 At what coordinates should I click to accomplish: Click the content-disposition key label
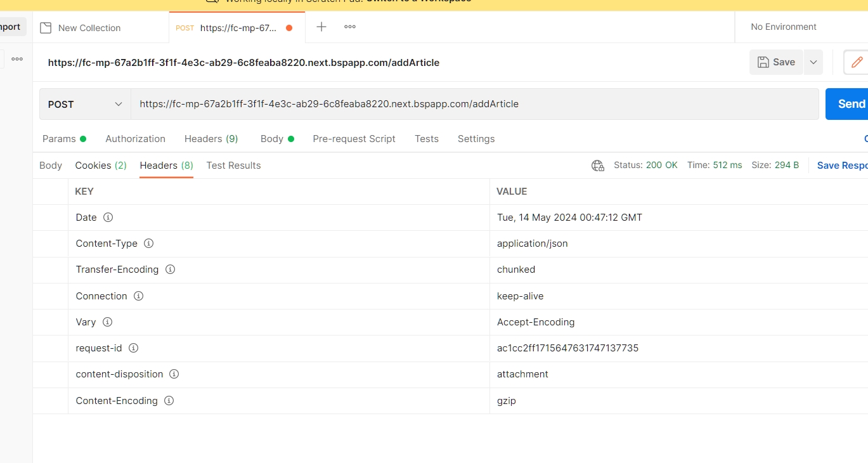pos(119,374)
